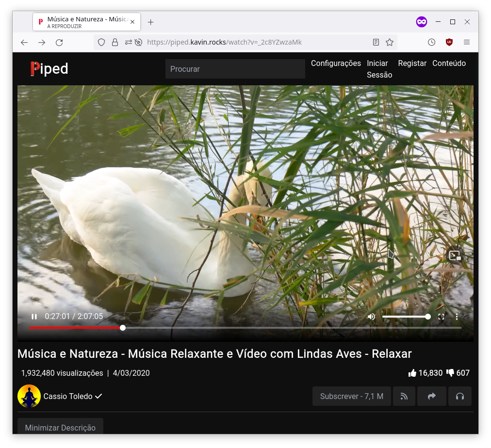Switch to audio-only headphones button

coord(459,396)
